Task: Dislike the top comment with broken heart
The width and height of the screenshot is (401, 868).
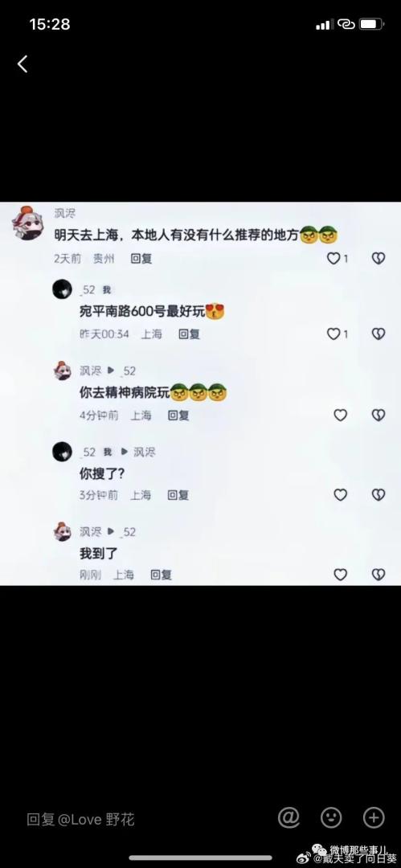Action: click(x=378, y=259)
